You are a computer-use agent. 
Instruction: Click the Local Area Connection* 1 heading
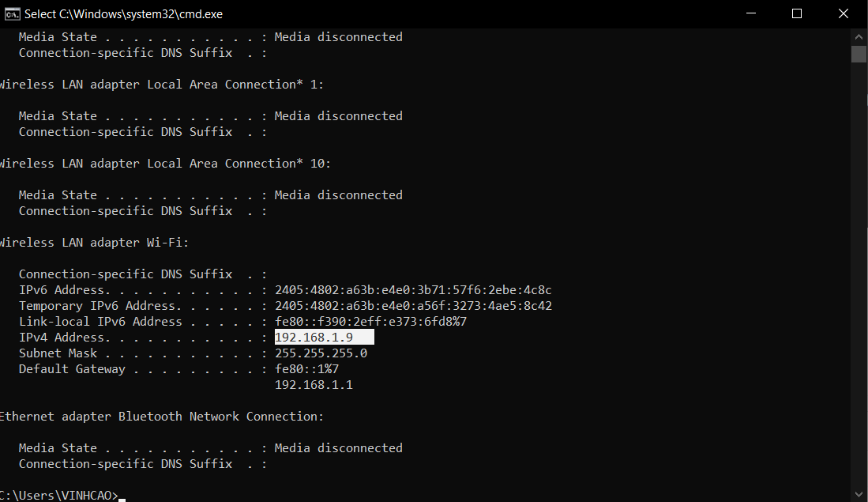[160, 85]
